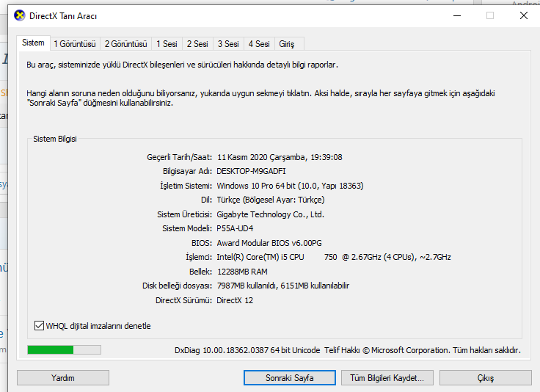
Task: Click the 12288MB RAM value
Action: pyautogui.click(x=242, y=272)
